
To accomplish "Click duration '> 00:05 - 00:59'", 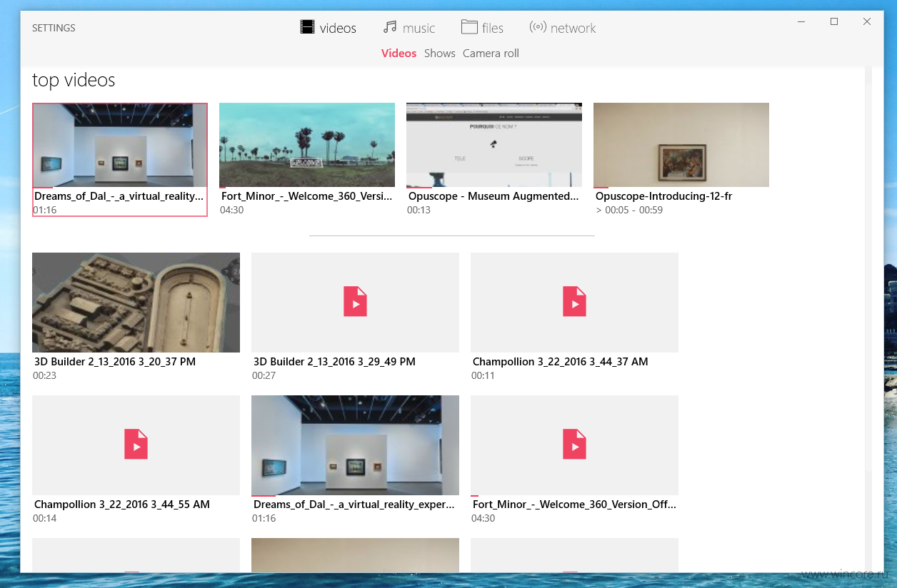I will tap(629, 211).
